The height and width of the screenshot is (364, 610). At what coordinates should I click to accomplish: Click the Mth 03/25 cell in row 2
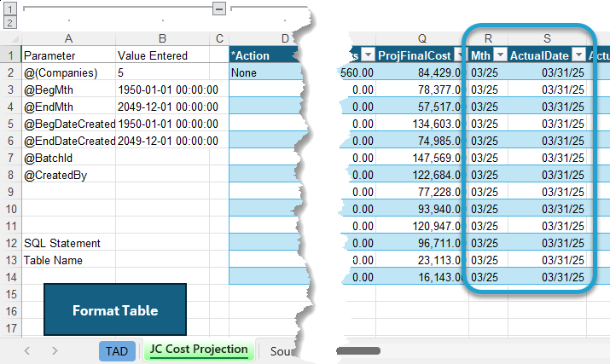pos(488,72)
